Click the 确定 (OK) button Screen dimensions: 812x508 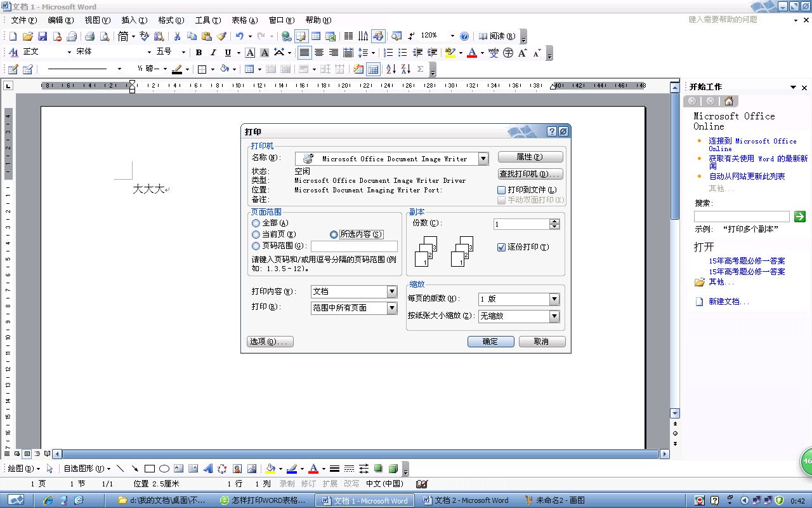pos(490,342)
